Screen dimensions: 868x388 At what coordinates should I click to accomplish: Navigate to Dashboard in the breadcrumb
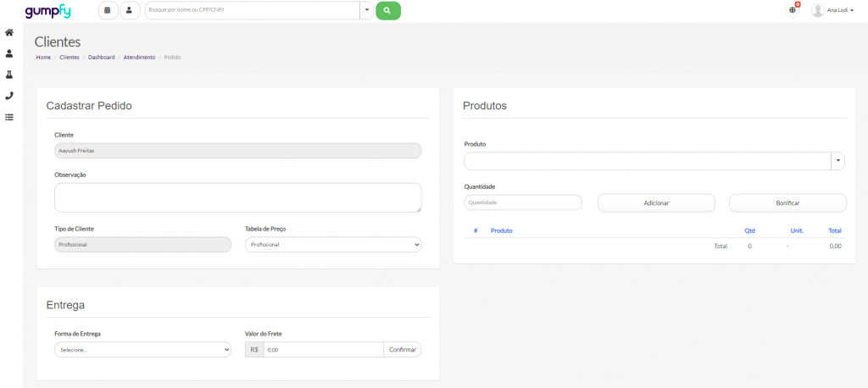click(x=101, y=57)
